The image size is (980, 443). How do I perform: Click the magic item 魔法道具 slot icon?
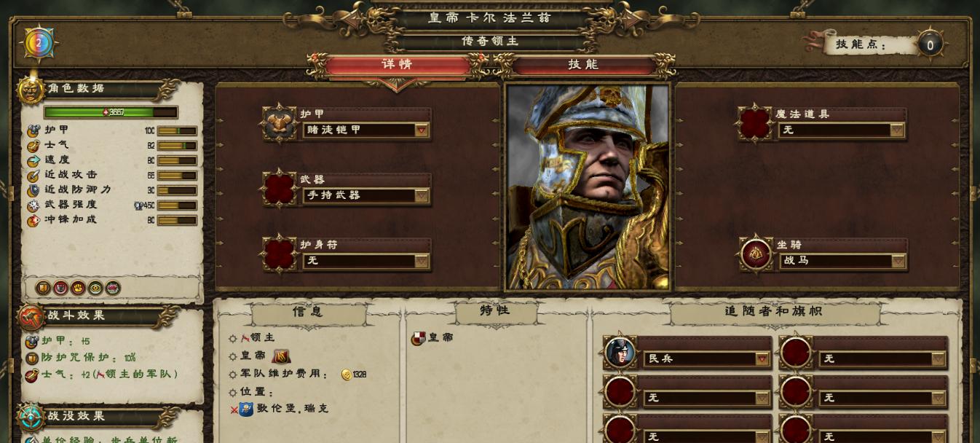pos(755,123)
